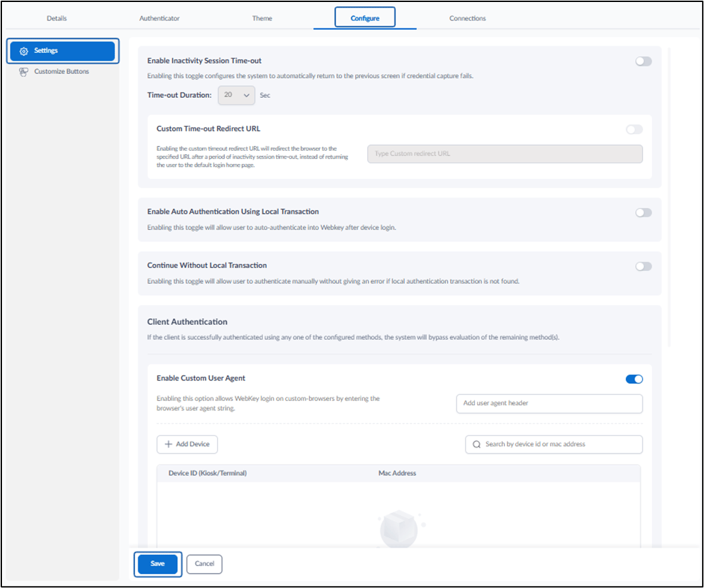Click the Enable Custom User Agent heading
Screen dimensions: 704x588
[x=200, y=378]
